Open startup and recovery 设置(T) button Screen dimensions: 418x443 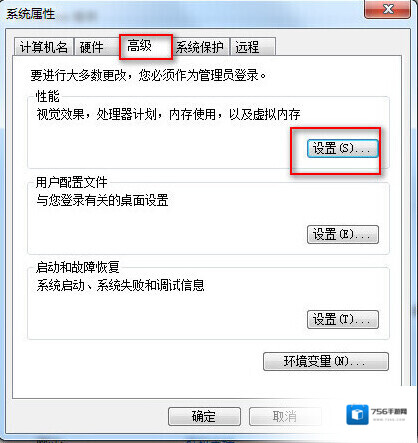click(342, 319)
